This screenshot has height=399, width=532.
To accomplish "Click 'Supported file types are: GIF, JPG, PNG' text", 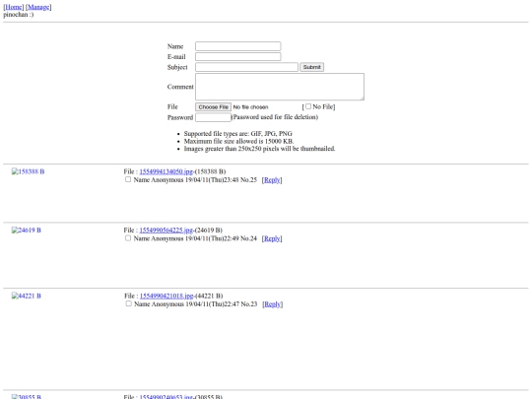I will 237,134.
